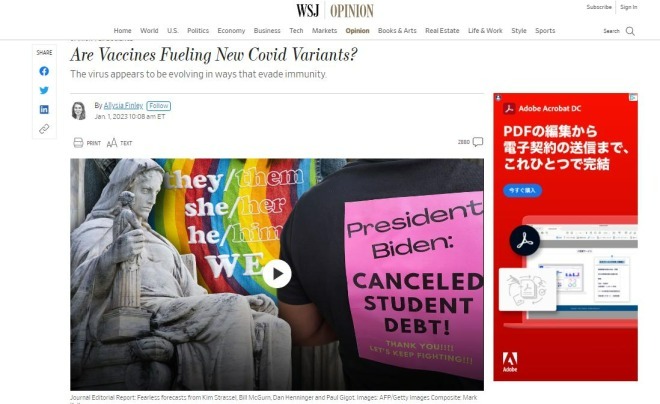Viewport: 660px width, 404px height.
Task: Share article on Twitter
Action: click(x=44, y=90)
